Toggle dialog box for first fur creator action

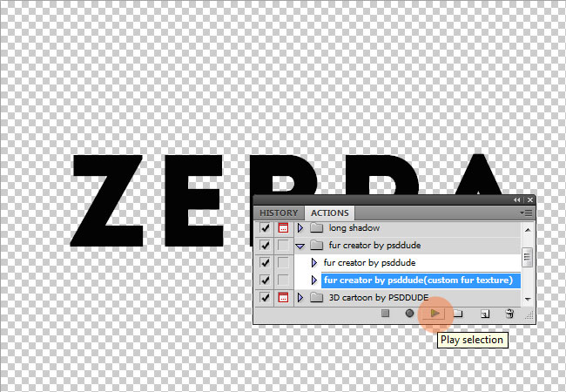tap(283, 263)
